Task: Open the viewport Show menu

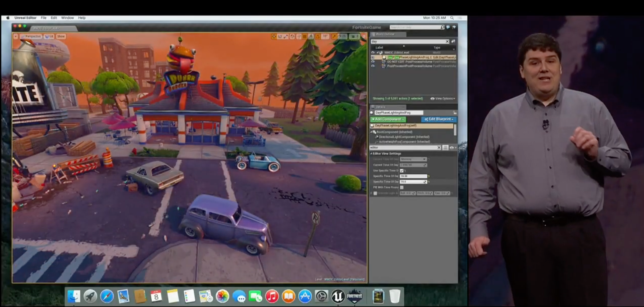Action: (61, 36)
